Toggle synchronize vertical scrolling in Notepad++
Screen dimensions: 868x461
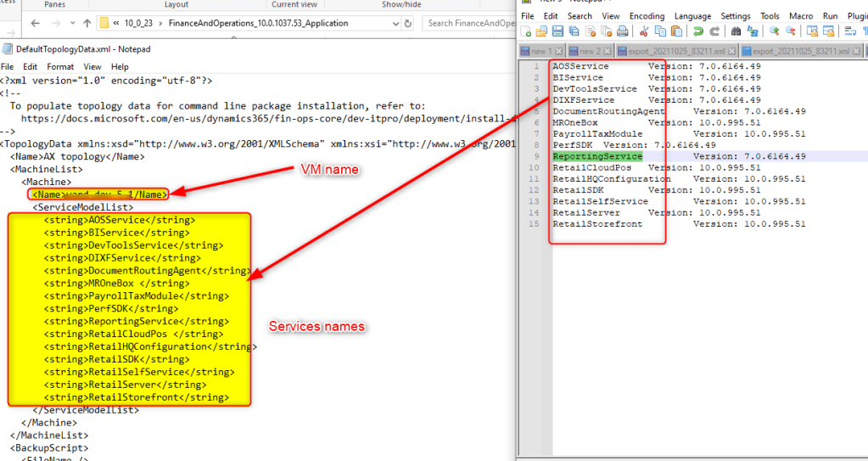(x=813, y=31)
